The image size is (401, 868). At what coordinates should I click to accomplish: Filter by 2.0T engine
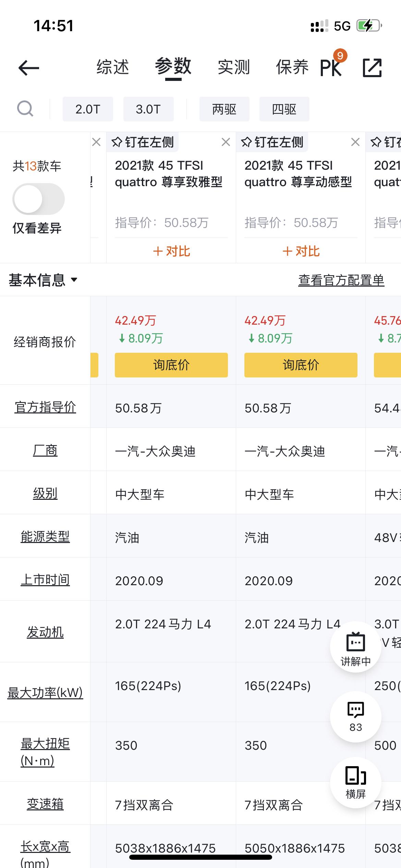(x=88, y=109)
